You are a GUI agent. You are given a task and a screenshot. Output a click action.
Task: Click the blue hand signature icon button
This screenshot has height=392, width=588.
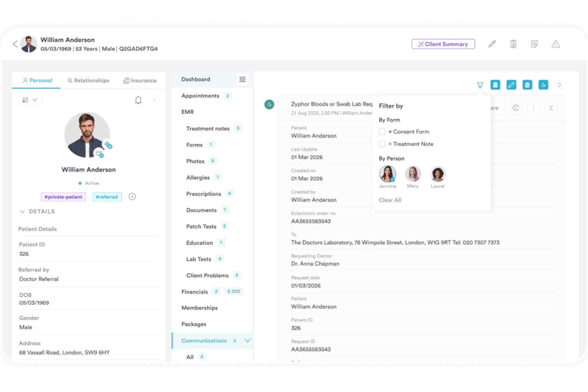pos(543,85)
